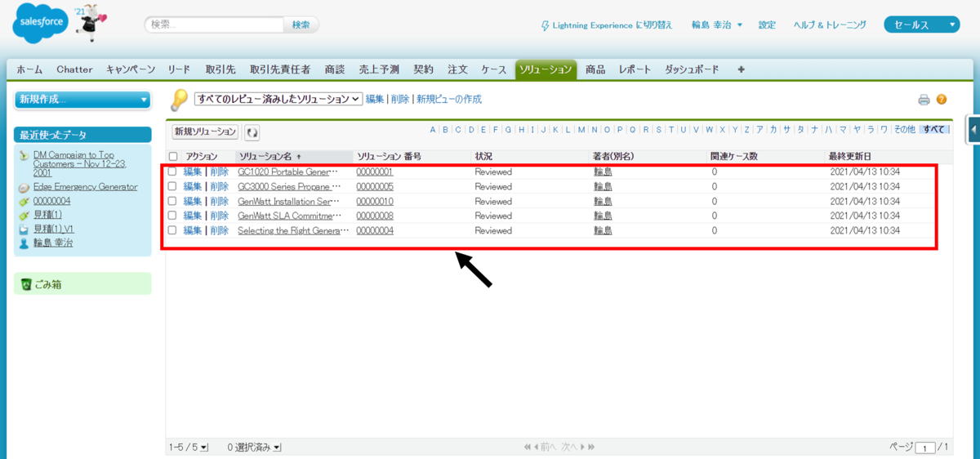980x459 pixels.
Task: Click 編集 next to the view selector
Action: (375, 99)
